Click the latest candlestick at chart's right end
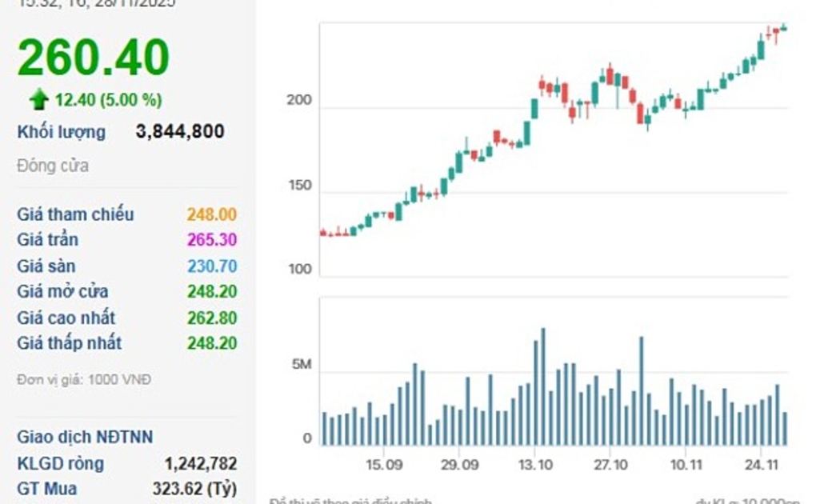 pos(784,28)
